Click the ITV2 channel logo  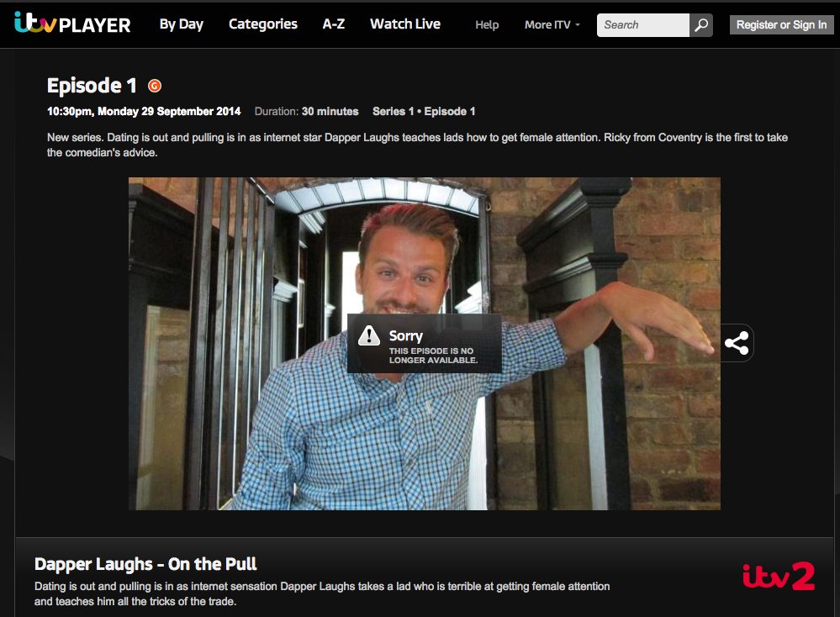[779, 576]
